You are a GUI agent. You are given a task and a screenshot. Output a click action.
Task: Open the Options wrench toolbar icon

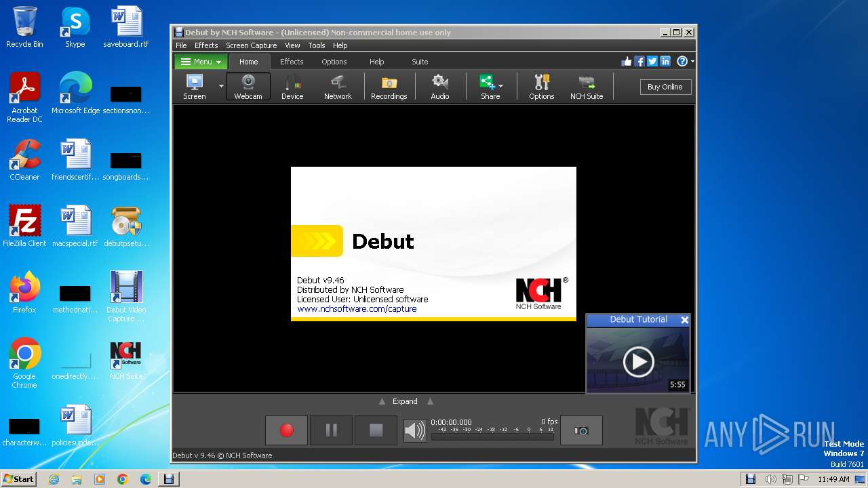pos(542,87)
